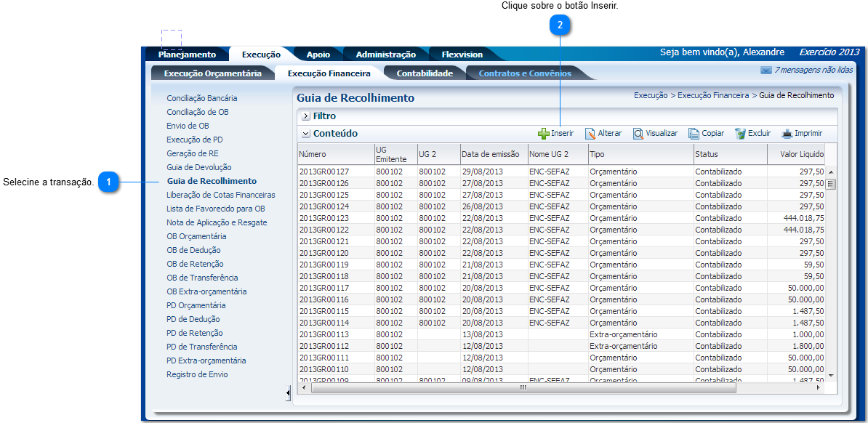
Task: Select row 2013GR00127 in the table
Action: click(324, 172)
